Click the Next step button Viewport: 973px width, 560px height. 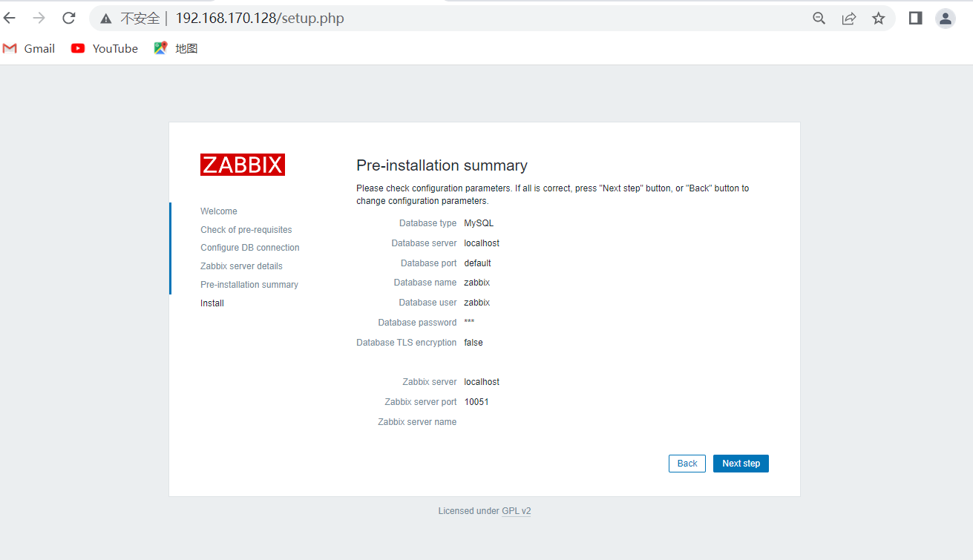pos(741,464)
